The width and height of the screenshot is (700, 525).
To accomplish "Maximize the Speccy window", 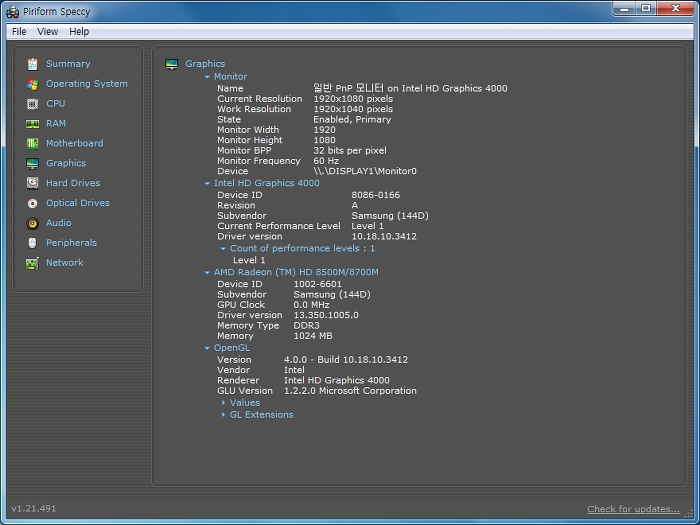I will click(x=646, y=8).
